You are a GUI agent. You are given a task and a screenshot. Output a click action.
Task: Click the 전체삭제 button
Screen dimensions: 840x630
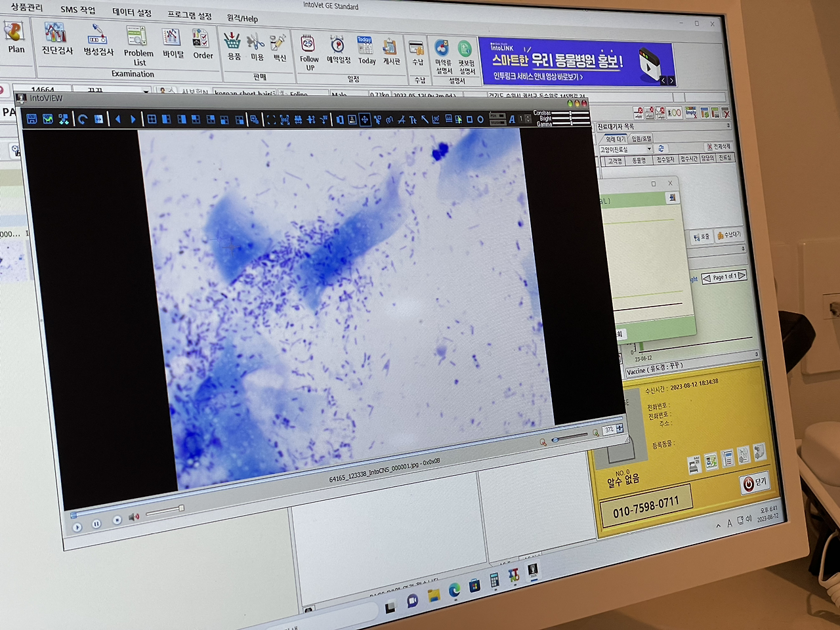pos(719,146)
